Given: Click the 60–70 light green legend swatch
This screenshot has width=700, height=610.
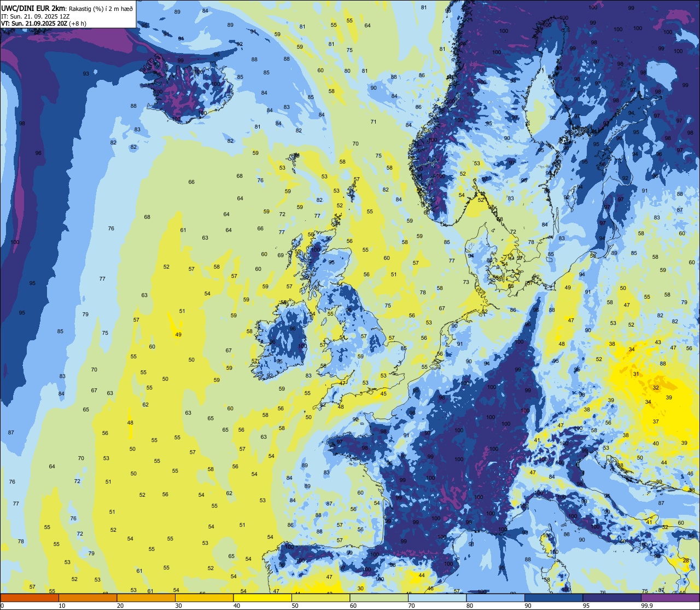Looking at the screenshot, I should (x=379, y=597).
